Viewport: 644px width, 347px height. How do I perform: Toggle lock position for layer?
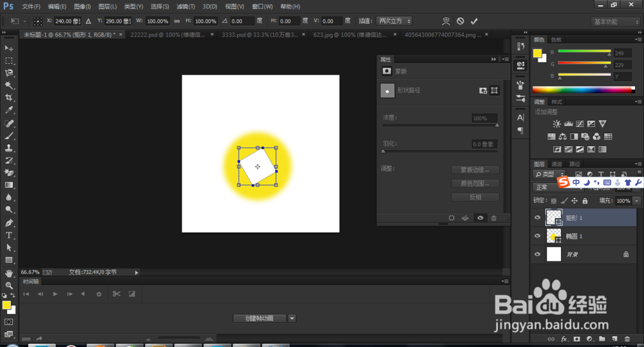click(x=574, y=201)
